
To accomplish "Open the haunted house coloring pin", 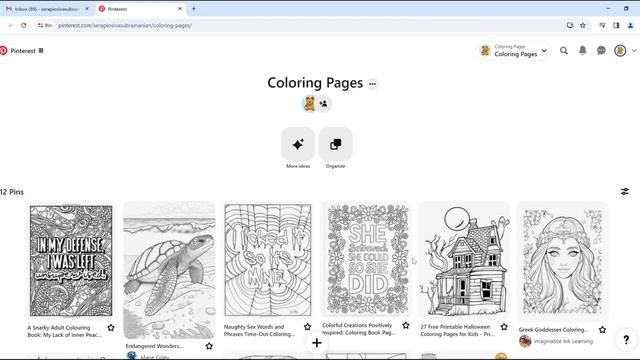I will (x=464, y=260).
